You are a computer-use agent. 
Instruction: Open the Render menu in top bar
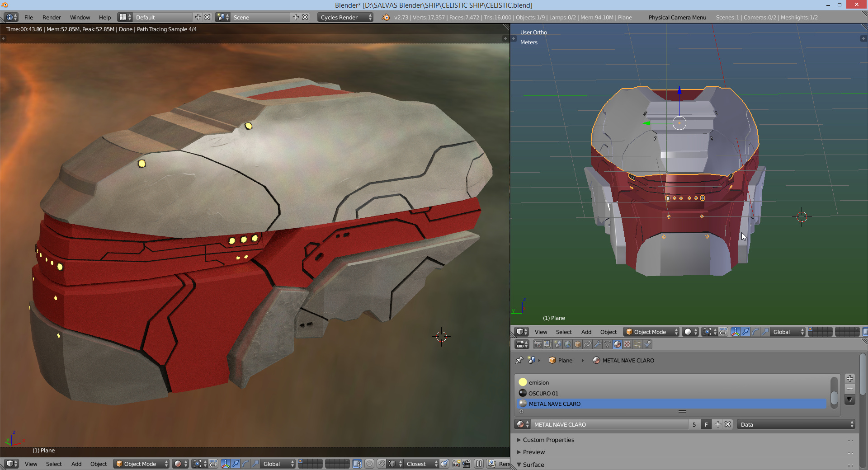52,17
